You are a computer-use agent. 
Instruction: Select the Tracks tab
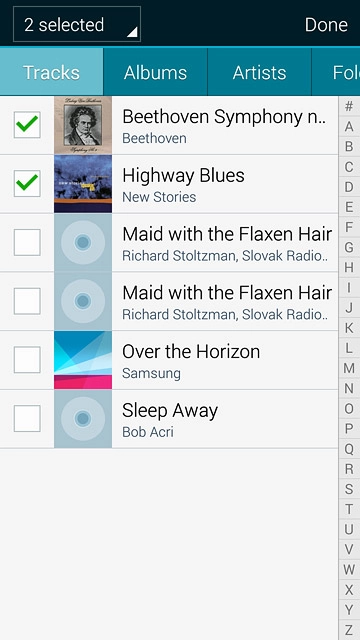(51, 72)
